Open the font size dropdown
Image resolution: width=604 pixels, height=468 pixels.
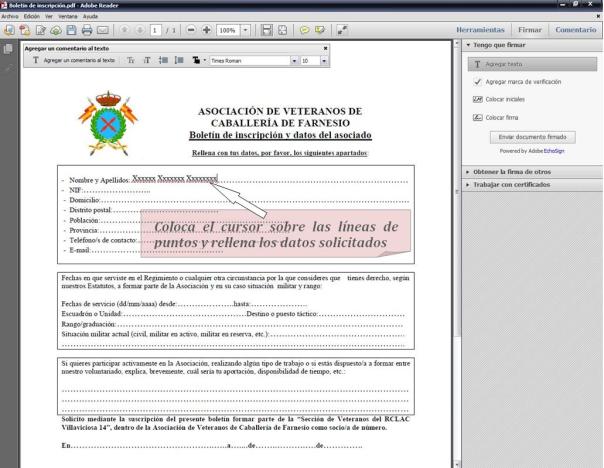tap(323, 62)
